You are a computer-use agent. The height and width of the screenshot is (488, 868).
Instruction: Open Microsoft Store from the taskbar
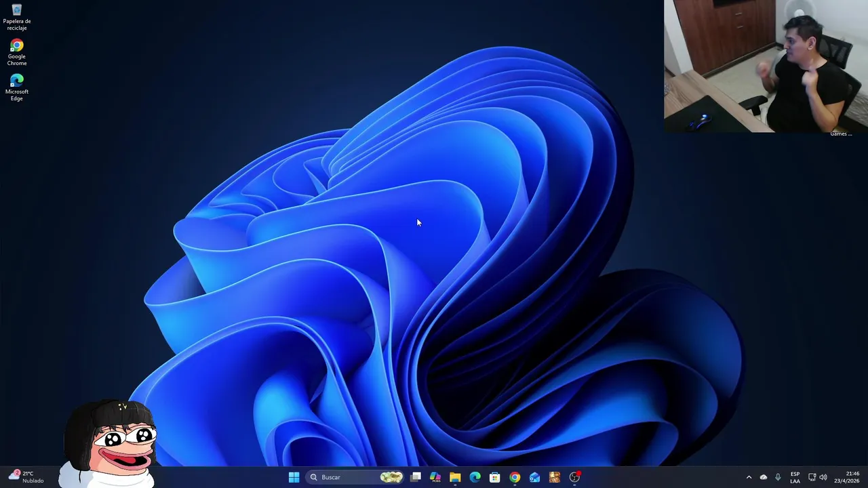495,477
